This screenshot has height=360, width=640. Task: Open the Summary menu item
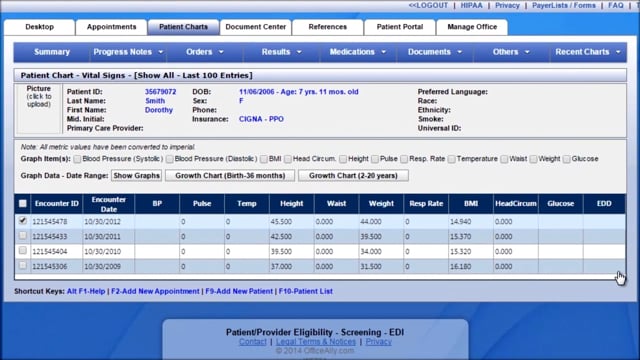pyautogui.click(x=52, y=52)
